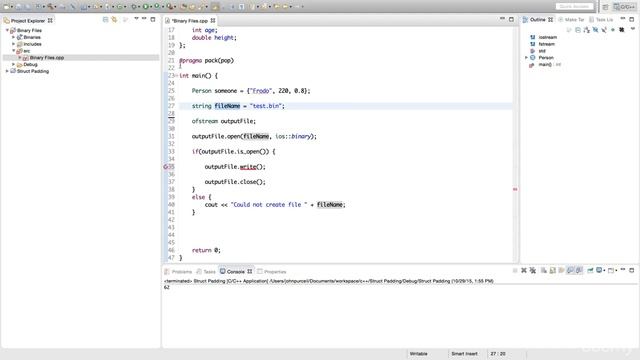Click "test.bin" string on line 27

click(x=265, y=106)
